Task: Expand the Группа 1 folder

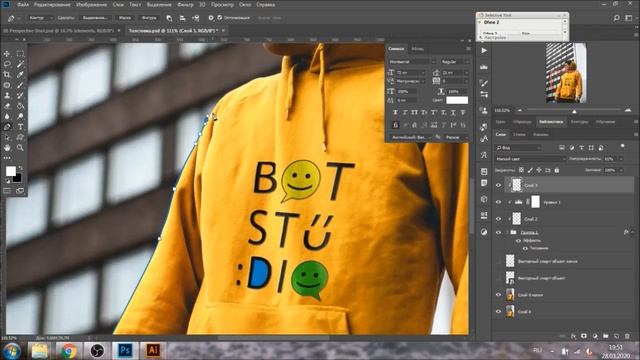Action: (507, 232)
